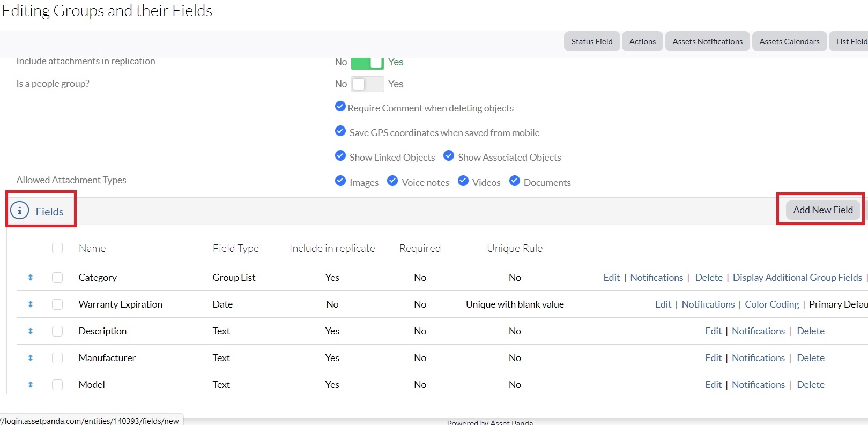The image size is (868, 425).
Task: Toggle the 'Is a people group?' switch
Action: 367,84
